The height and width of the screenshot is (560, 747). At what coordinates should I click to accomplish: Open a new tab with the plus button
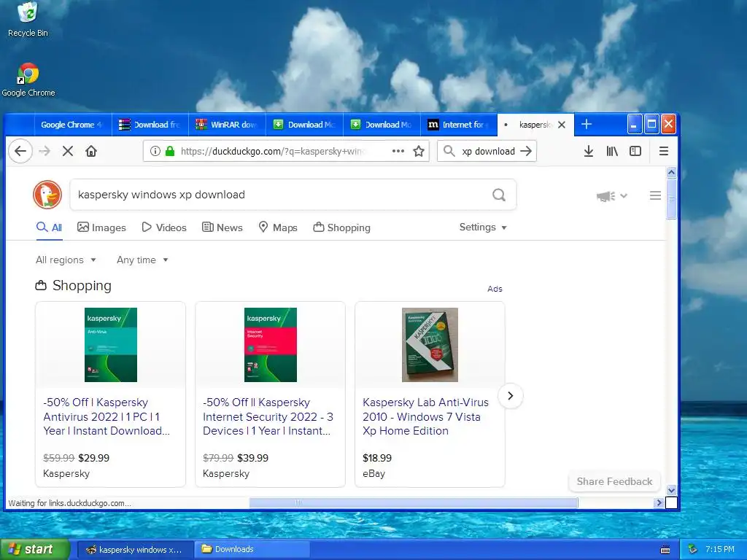point(587,124)
